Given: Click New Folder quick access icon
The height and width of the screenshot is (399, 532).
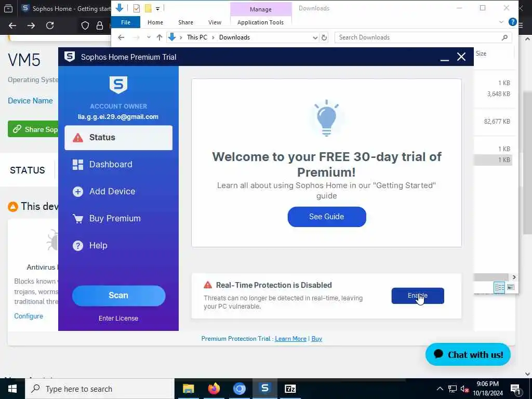Looking at the screenshot, I should [x=148, y=8].
